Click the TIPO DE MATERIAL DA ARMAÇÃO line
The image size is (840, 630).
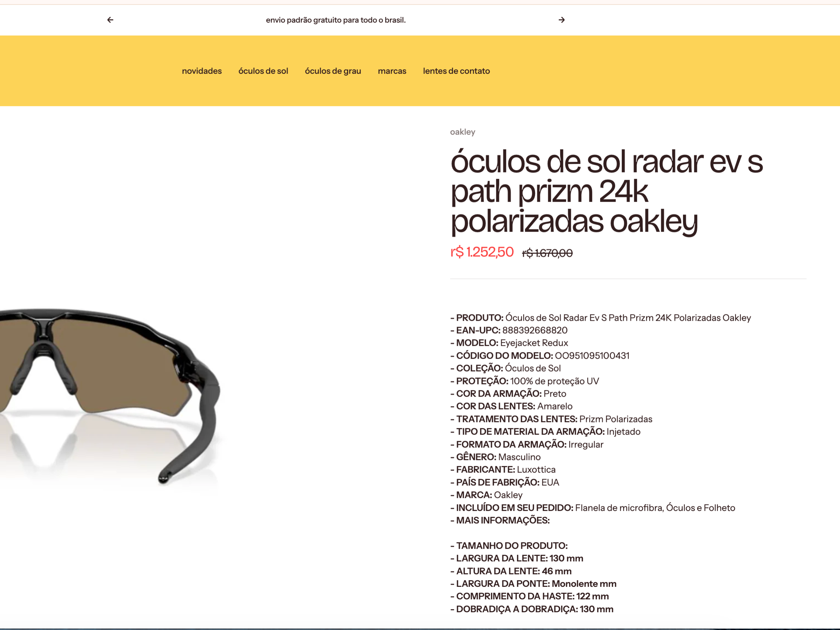(545, 431)
